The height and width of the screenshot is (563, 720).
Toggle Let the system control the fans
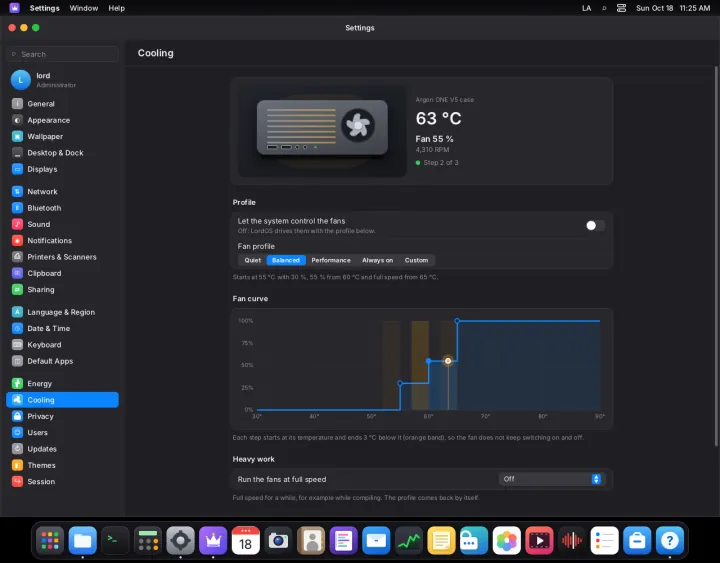(595, 225)
